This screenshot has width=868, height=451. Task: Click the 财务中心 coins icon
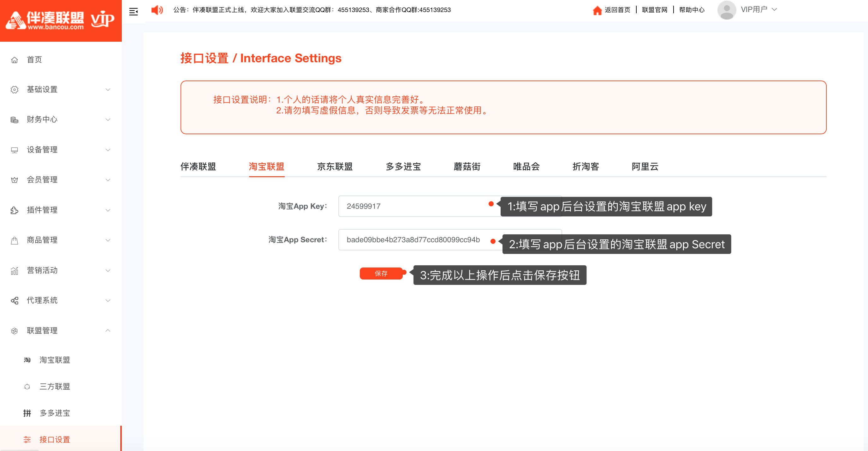15,120
